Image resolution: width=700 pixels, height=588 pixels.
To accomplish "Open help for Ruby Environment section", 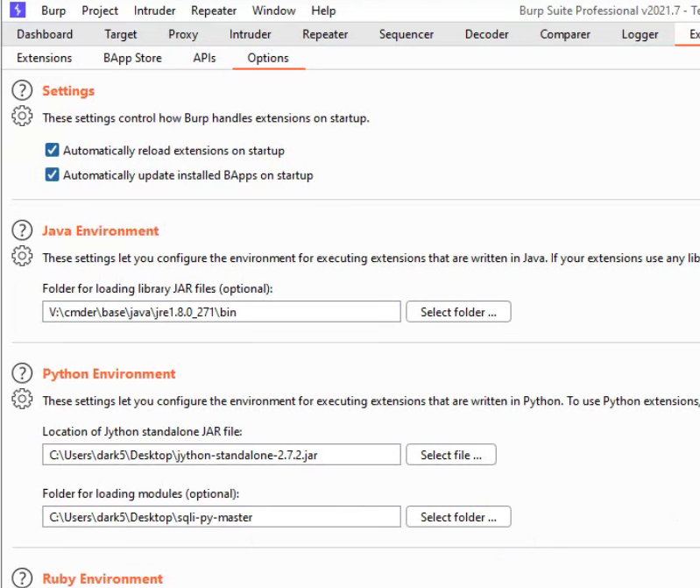I will pos(22,577).
